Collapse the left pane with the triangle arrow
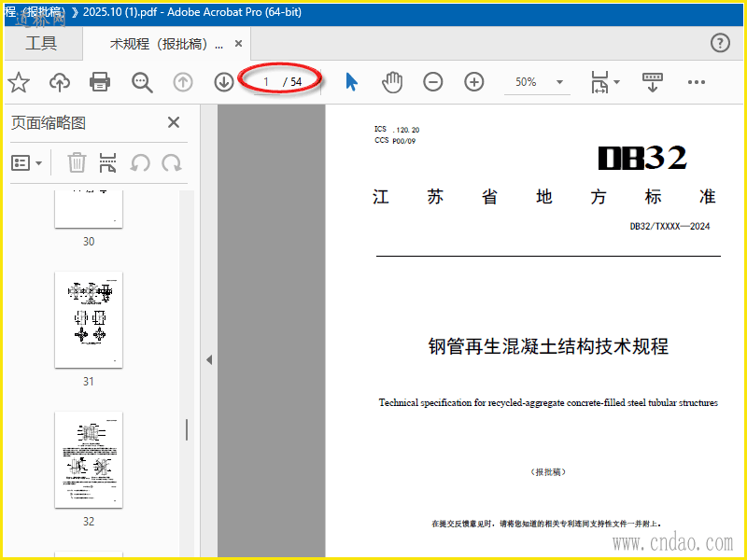The image size is (747, 560). pyautogui.click(x=209, y=360)
